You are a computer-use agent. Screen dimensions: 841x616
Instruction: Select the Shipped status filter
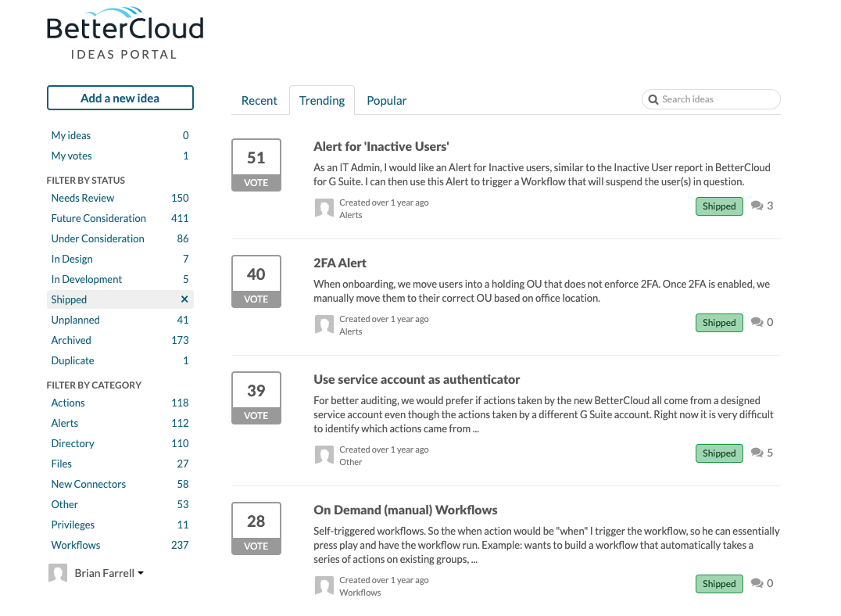click(x=120, y=299)
